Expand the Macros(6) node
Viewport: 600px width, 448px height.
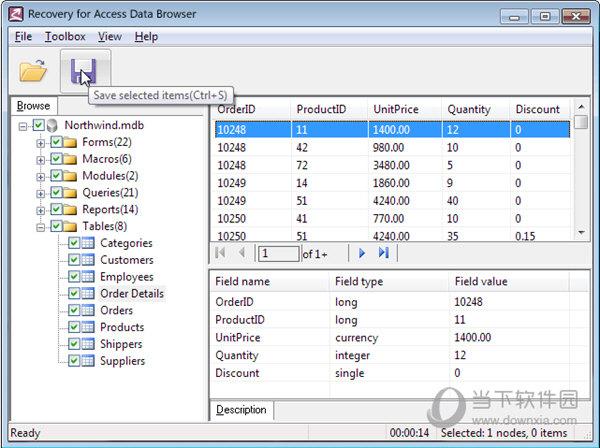[x=41, y=160]
